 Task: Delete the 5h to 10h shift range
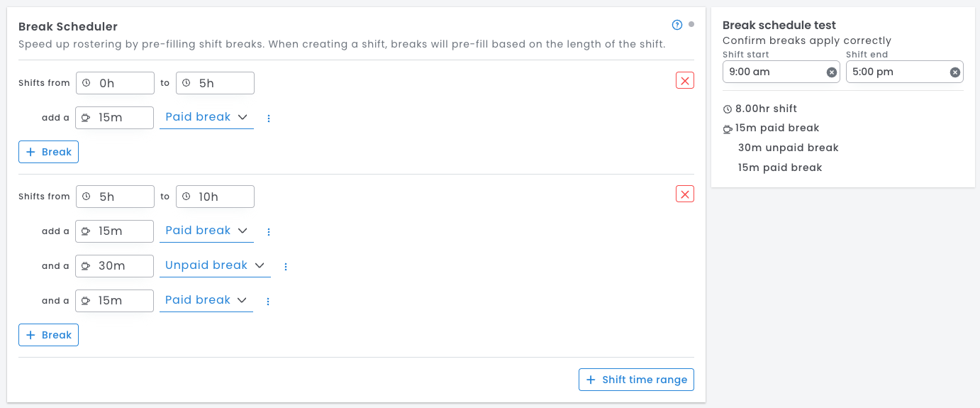point(685,194)
